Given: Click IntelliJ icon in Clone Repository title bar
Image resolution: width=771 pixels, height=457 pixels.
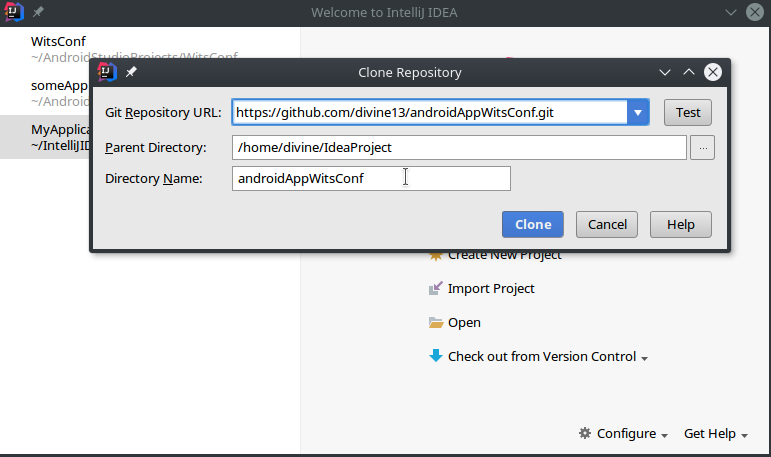Looking at the screenshot, I should (x=107, y=72).
